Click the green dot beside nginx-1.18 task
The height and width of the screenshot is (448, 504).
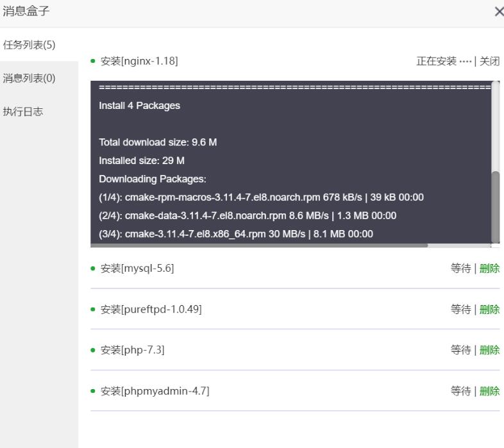(93, 61)
